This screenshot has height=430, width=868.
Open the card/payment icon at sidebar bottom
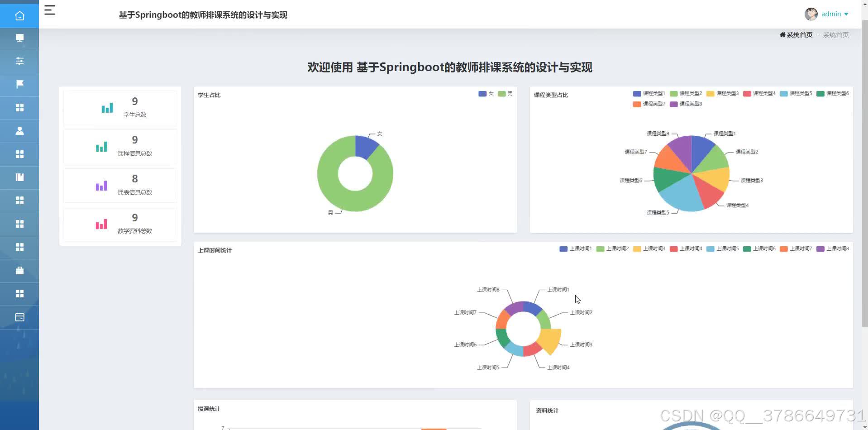pyautogui.click(x=19, y=317)
